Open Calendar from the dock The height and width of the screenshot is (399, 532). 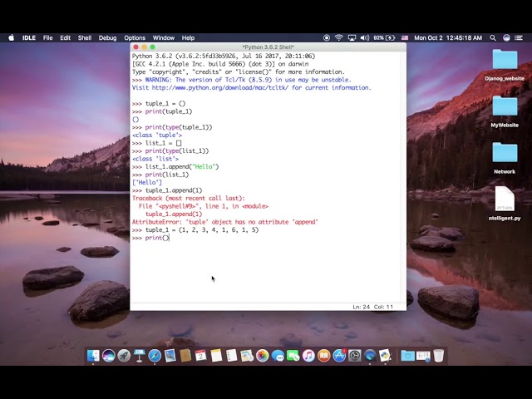click(x=201, y=356)
